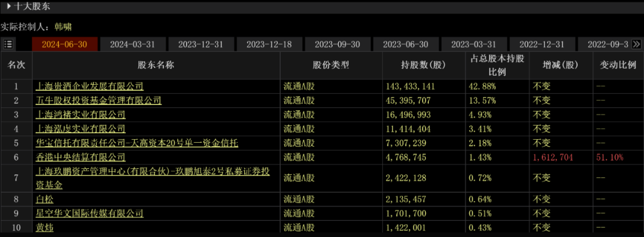Open 上海贵酒企业发展有限公司 shareholder link

(90, 87)
